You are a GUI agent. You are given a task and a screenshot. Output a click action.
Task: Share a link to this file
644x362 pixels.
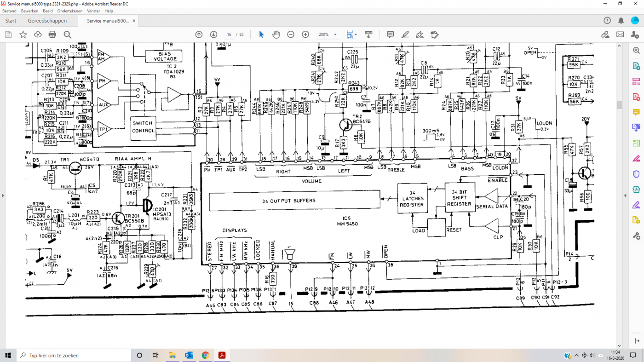(605, 34)
